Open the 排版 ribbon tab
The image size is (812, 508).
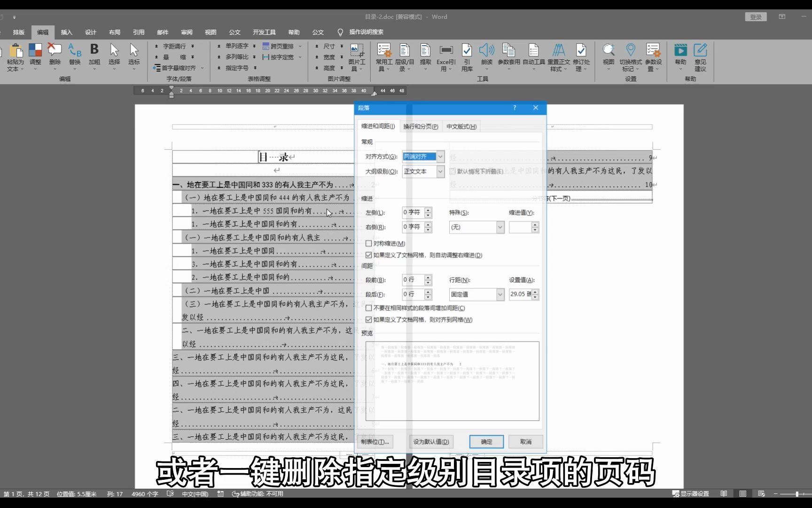point(19,32)
